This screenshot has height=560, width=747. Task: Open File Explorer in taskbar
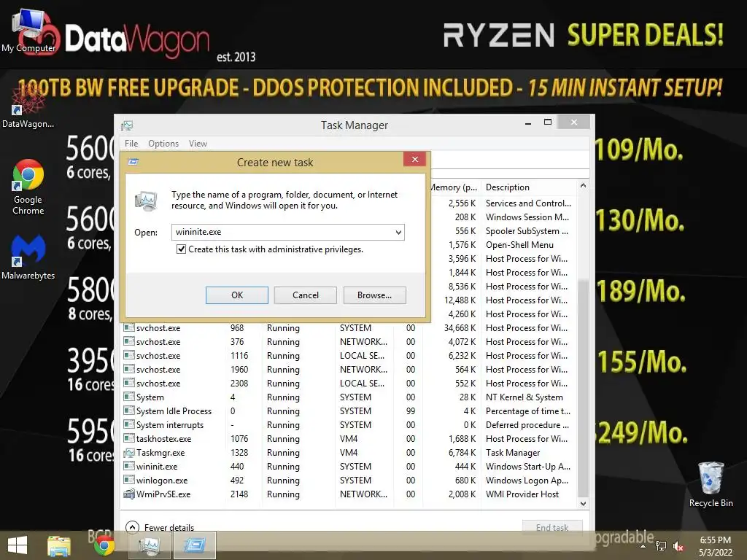tap(59, 545)
